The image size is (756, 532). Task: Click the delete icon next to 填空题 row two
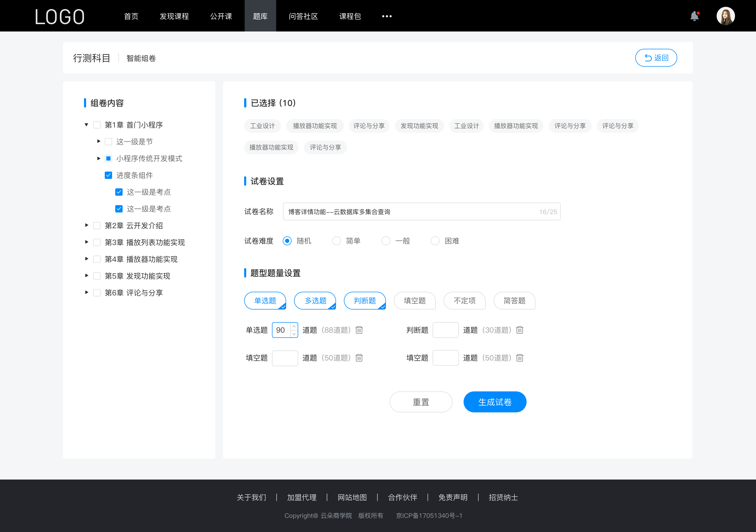point(519,357)
